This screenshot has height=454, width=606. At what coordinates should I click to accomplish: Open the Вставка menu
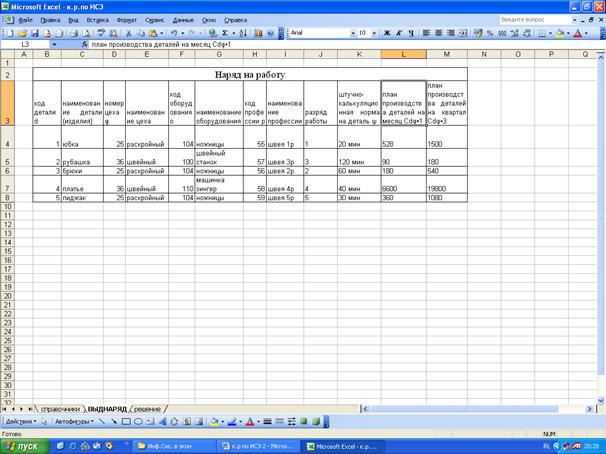click(97, 20)
